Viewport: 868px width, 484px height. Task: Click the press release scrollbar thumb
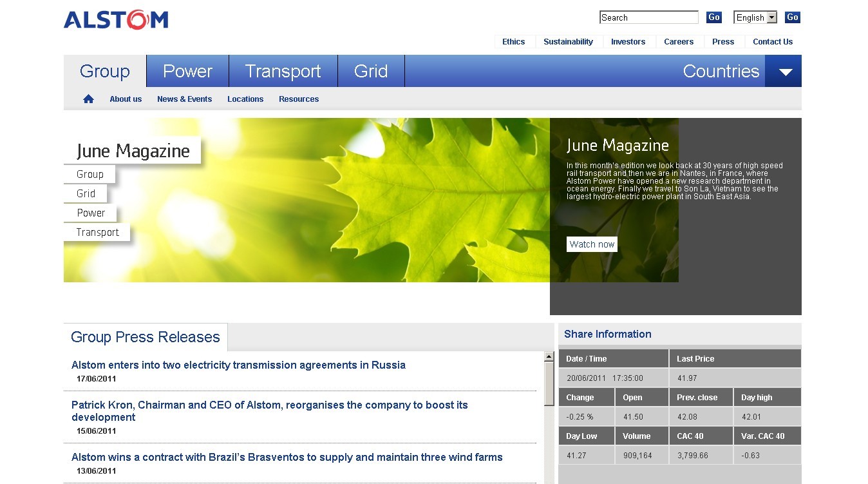[x=549, y=383]
